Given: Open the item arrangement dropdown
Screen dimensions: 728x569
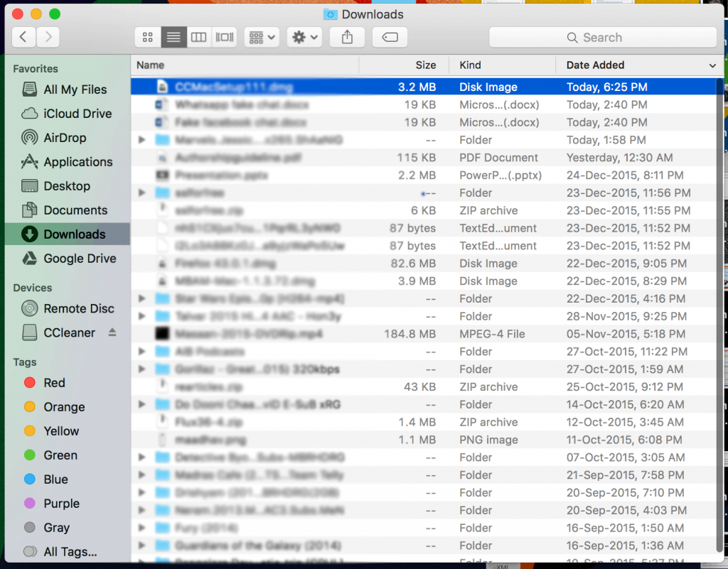Looking at the screenshot, I should click(x=262, y=37).
